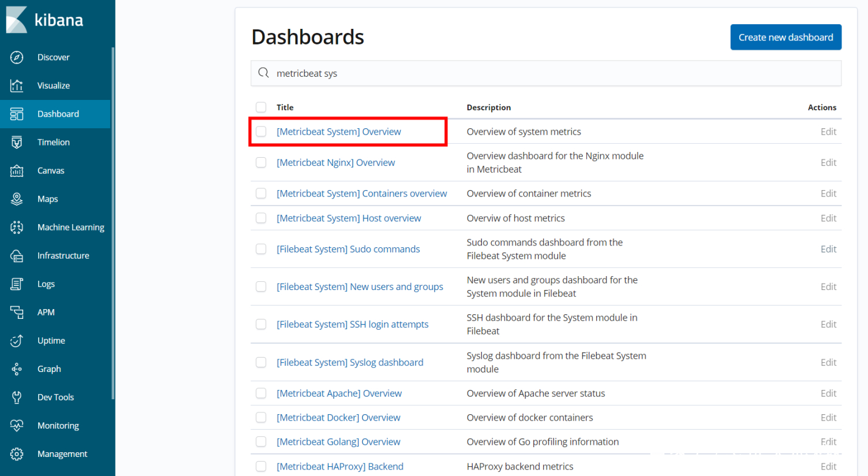The image size is (868, 476).
Task: Click the Visualize chart icon
Action: point(17,85)
